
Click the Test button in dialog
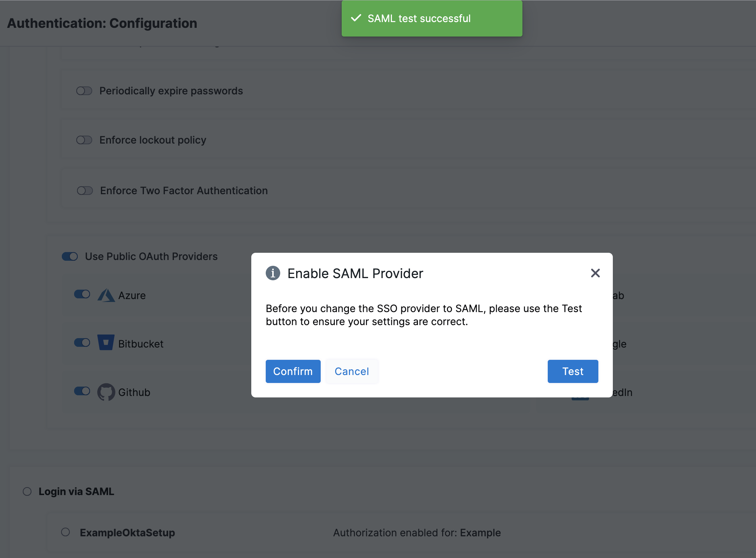tap(573, 371)
